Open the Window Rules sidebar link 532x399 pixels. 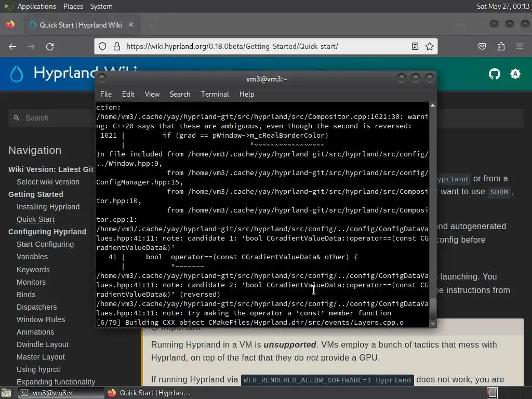tap(41, 320)
